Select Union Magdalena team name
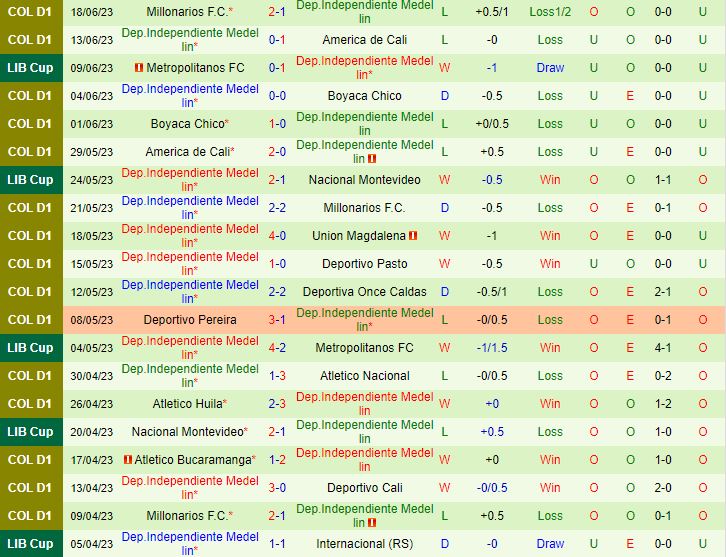 pos(359,236)
